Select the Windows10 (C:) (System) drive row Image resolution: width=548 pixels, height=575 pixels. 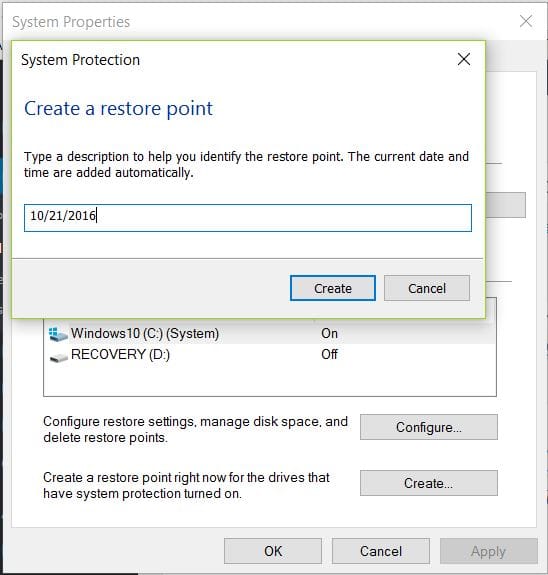(x=270, y=333)
